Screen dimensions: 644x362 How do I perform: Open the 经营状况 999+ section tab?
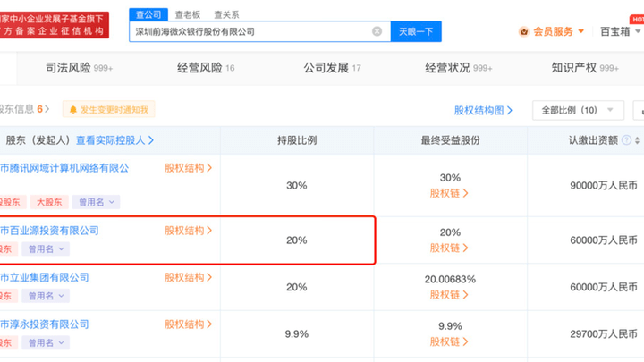click(458, 68)
